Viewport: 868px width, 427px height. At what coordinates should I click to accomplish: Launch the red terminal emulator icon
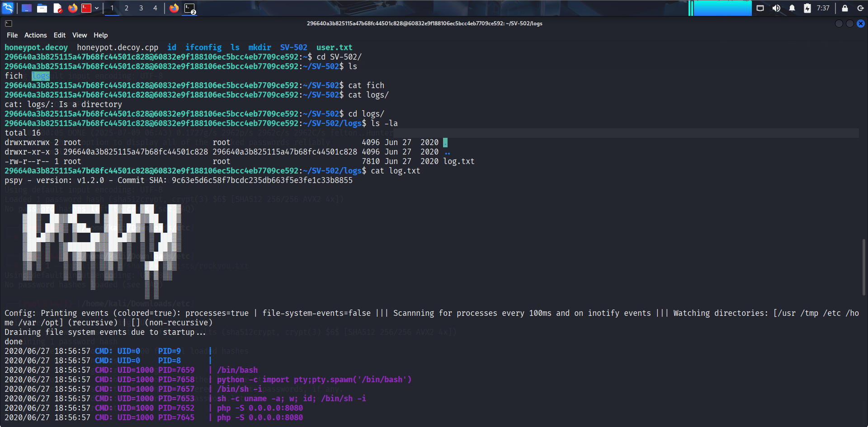86,8
